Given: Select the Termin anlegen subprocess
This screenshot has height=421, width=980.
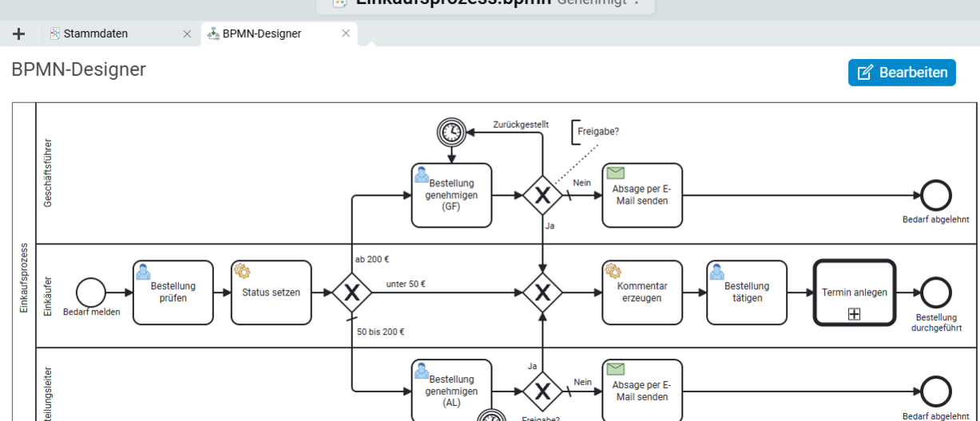Looking at the screenshot, I should (854, 292).
